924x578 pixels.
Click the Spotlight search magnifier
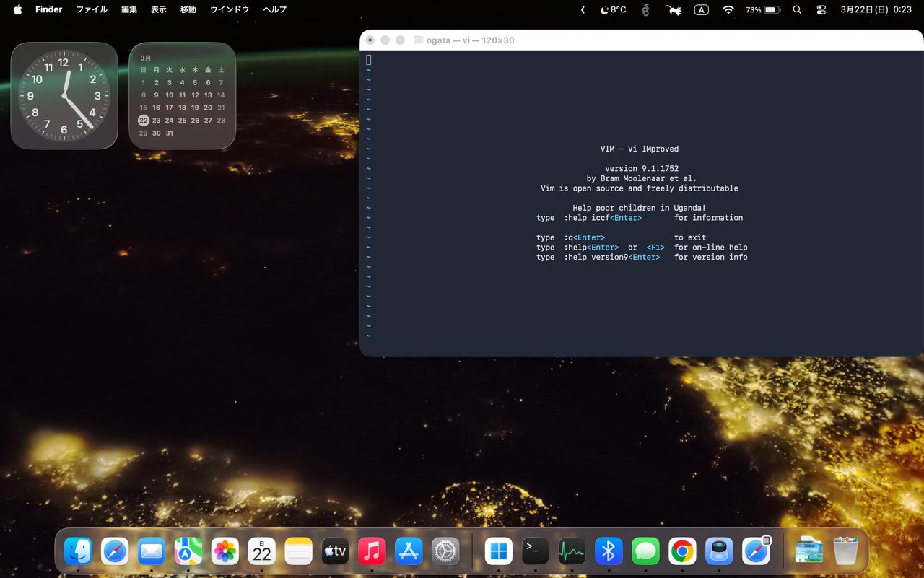point(797,10)
